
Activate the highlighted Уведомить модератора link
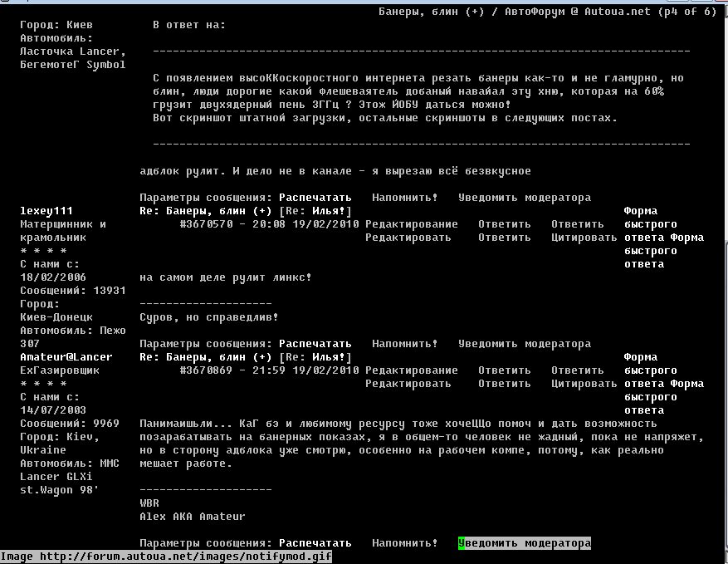click(524, 543)
